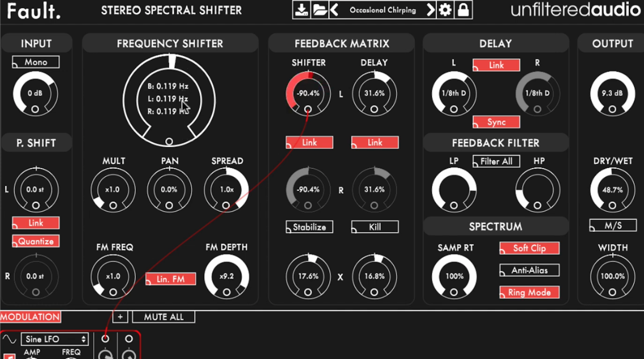Click the first LFO output port circle
644x359 pixels.
[105, 339]
